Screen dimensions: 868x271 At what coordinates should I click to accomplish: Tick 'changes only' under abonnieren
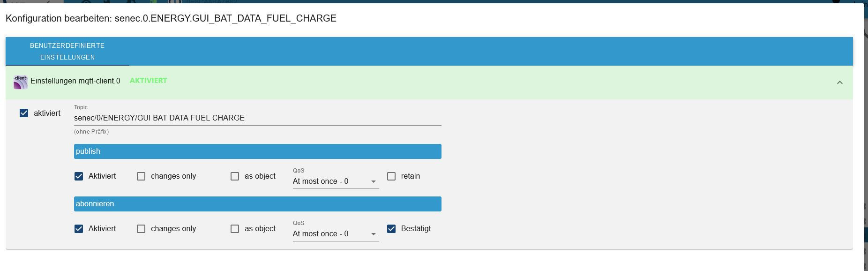141,229
